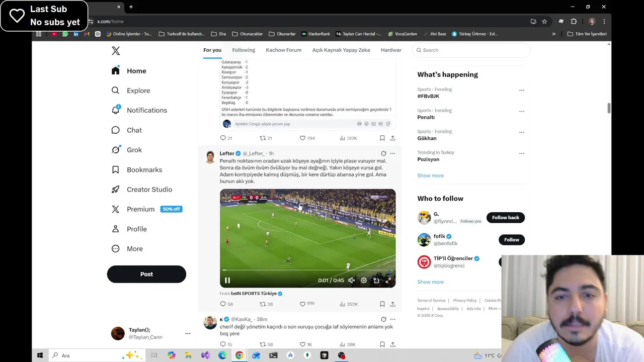Open Home from the left sidebar
The height and width of the screenshot is (362, 644).
coord(129,71)
